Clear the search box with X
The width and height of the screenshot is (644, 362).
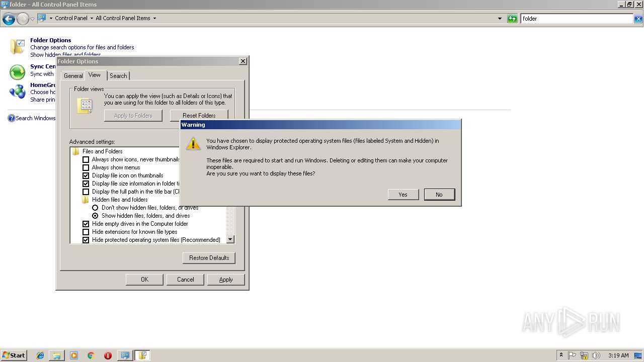(638, 19)
